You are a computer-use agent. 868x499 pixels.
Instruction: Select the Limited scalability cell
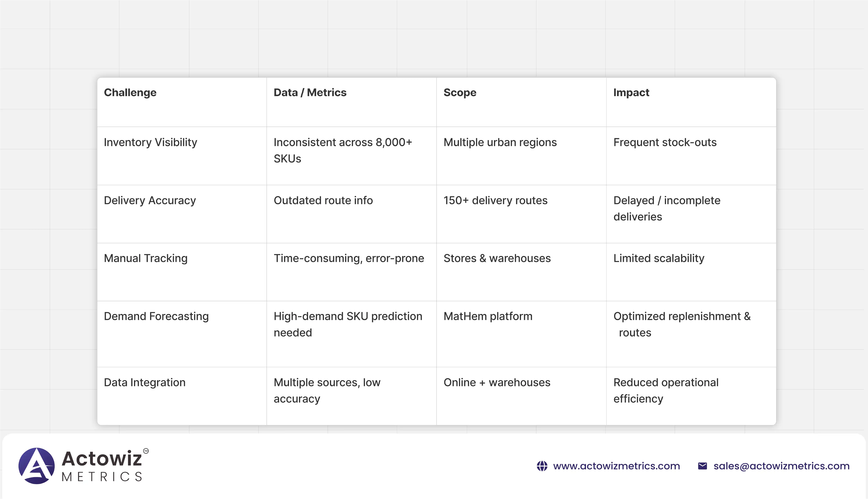659,258
